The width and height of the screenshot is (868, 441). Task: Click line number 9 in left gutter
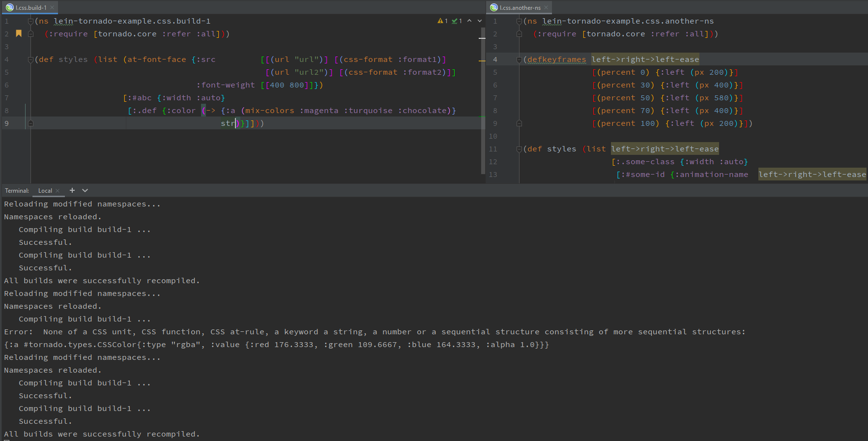[7, 123]
